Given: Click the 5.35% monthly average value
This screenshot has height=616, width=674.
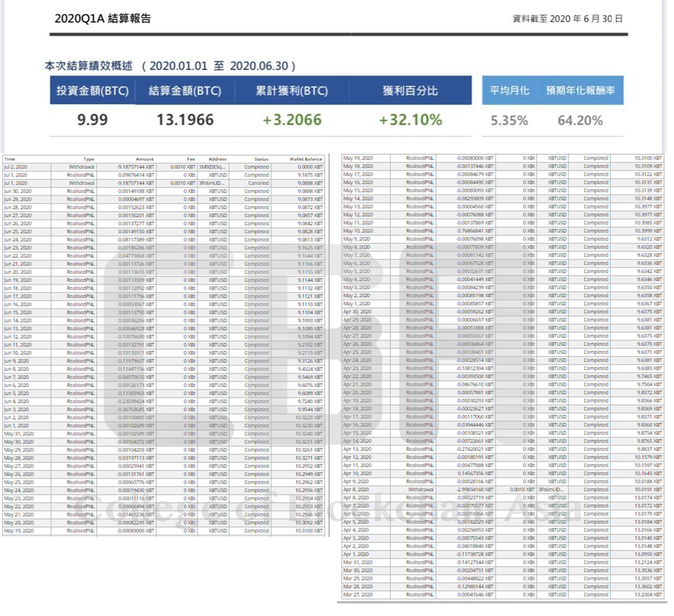Looking at the screenshot, I should [x=509, y=120].
